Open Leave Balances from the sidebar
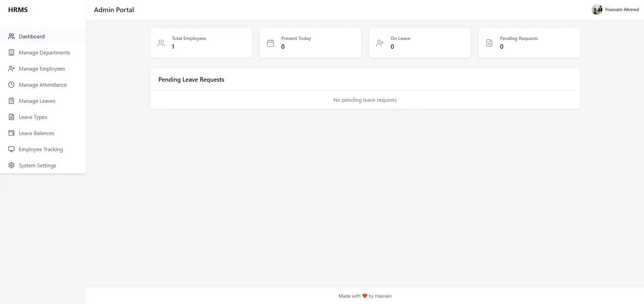Screen dimensions: 644x304 coord(36,133)
